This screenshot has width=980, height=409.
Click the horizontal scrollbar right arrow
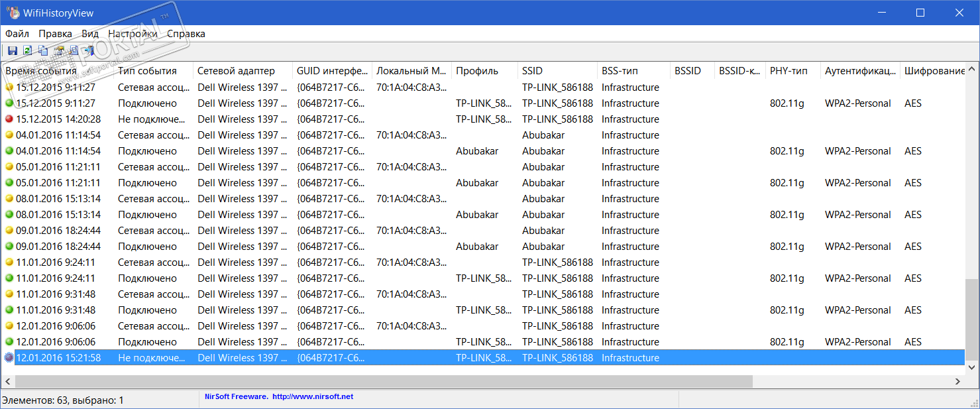[x=957, y=381]
